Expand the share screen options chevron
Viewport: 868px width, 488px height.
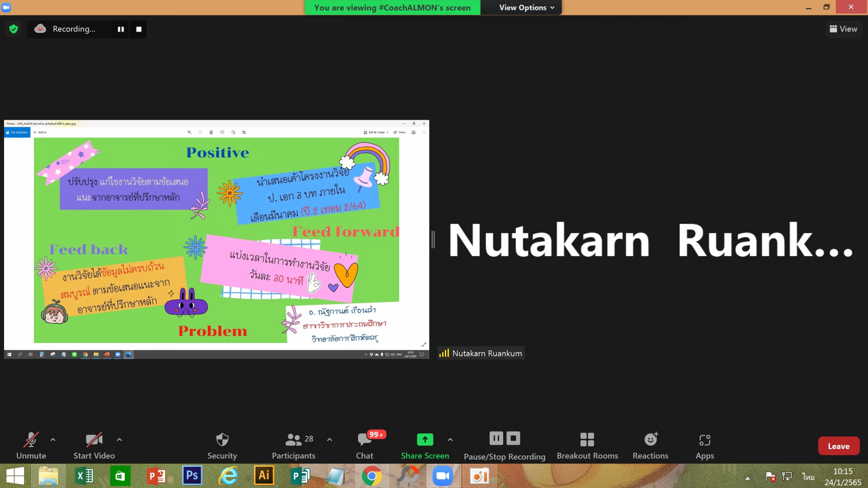pyautogui.click(x=450, y=439)
